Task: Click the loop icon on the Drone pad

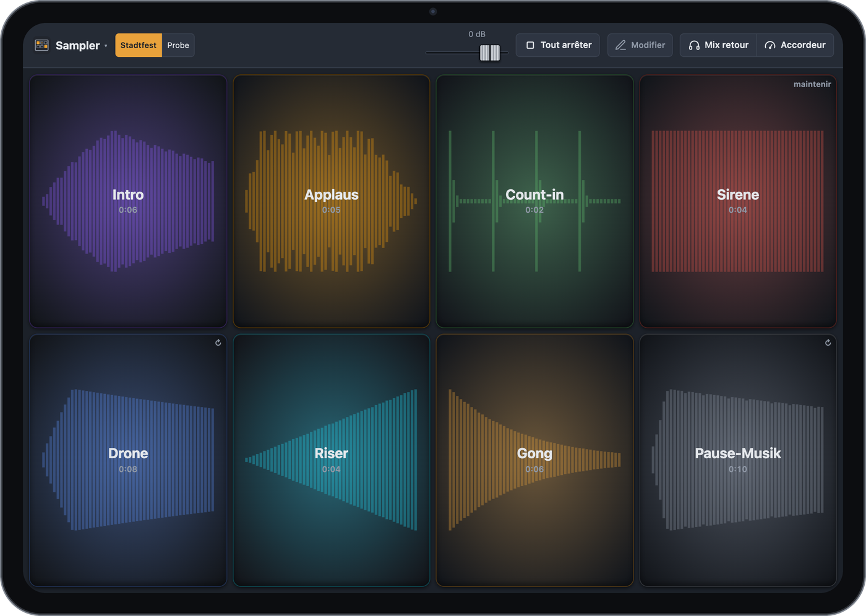Action: click(x=218, y=343)
